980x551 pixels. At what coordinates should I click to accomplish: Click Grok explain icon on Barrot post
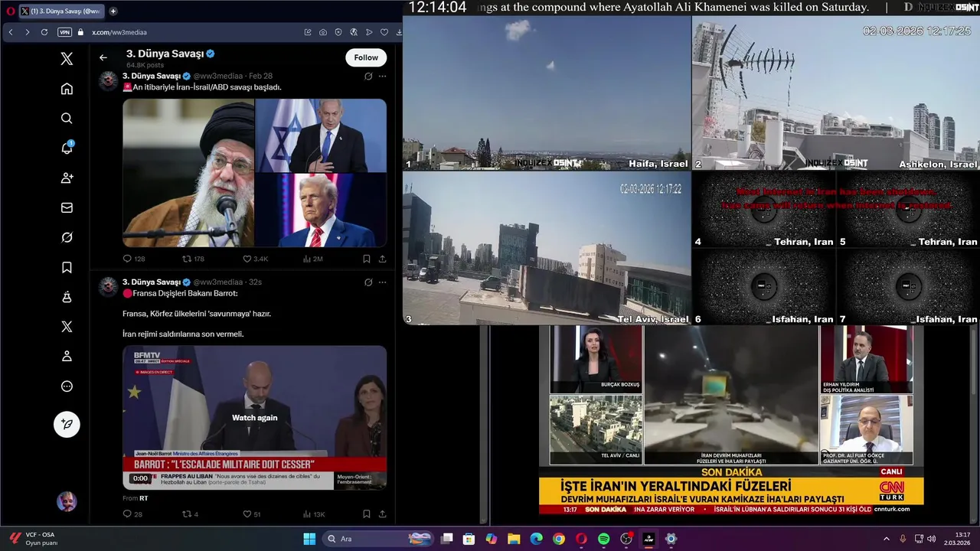click(x=368, y=282)
